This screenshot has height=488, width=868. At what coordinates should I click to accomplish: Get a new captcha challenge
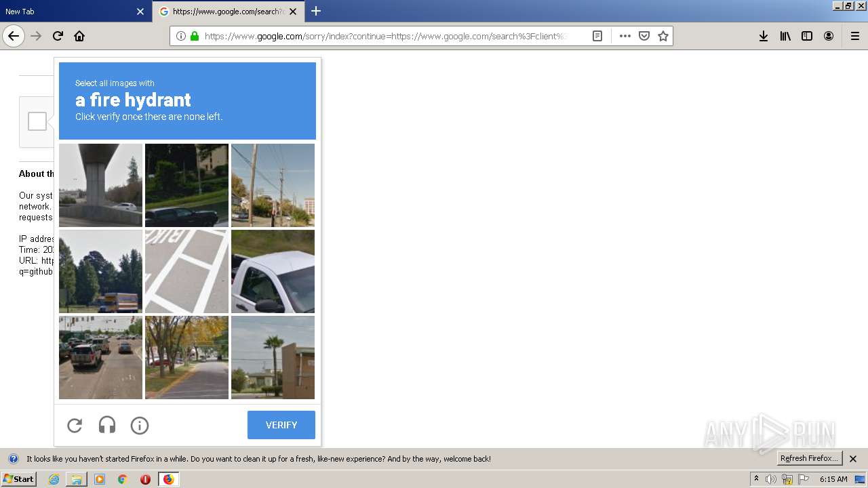[75, 425]
